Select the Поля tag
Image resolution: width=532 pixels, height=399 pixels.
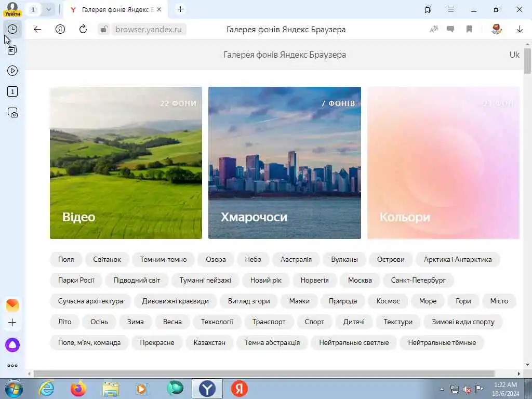point(66,260)
